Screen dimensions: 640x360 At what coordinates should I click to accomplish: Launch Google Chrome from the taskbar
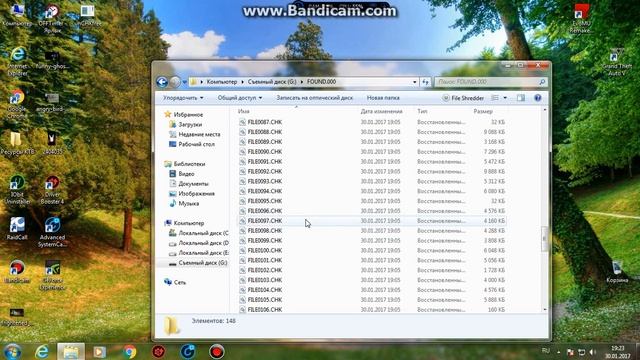[x=129, y=352]
